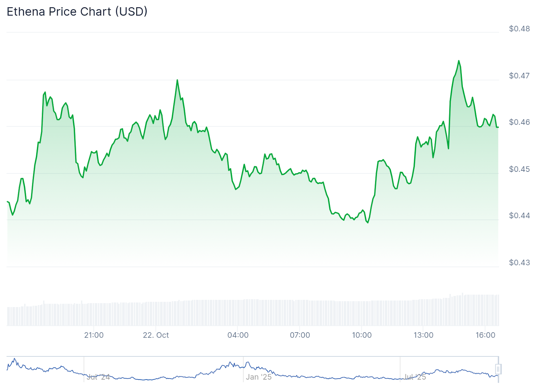Click the navigator range handle at right edge
Image resolution: width=537 pixels, height=392 pixels.
498,369
